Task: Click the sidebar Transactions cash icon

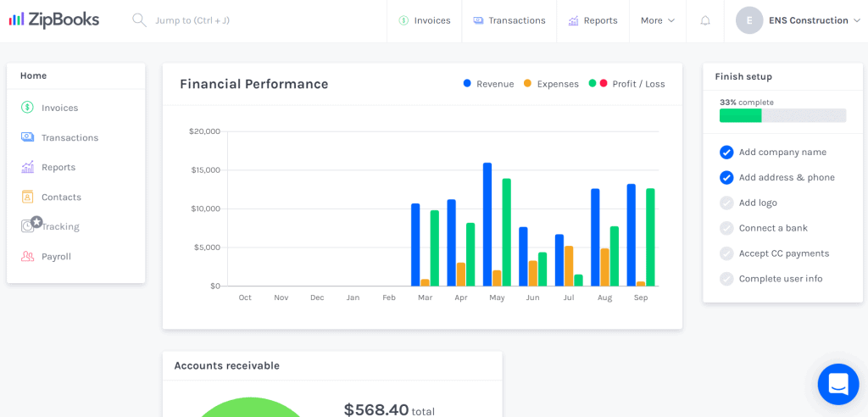Action: (28, 136)
